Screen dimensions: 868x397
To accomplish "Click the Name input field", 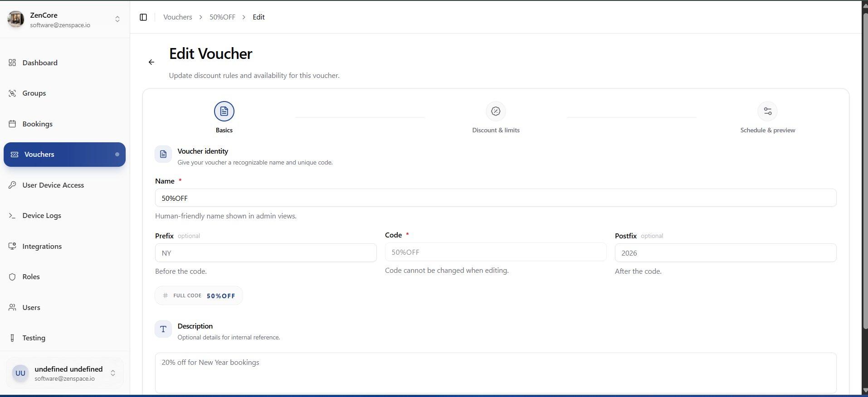I will [496, 198].
